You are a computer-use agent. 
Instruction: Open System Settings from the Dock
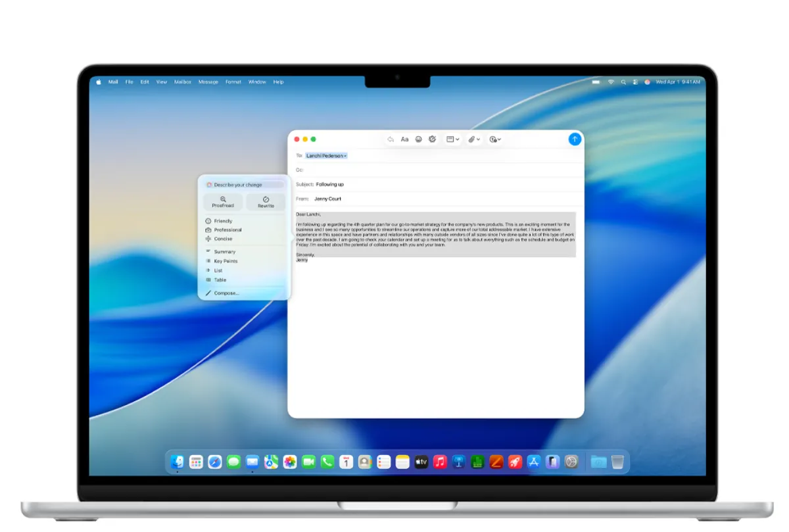pos(571,462)
